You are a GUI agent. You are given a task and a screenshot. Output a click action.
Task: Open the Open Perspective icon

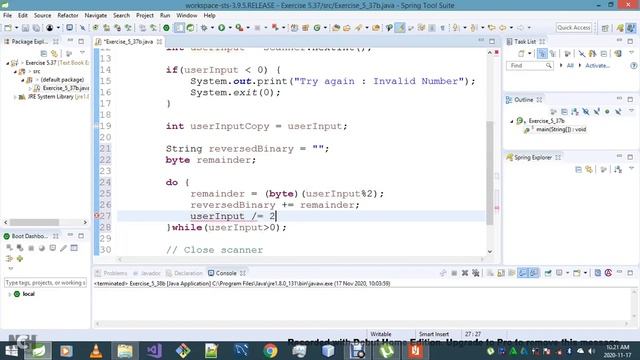coord(605,28)
